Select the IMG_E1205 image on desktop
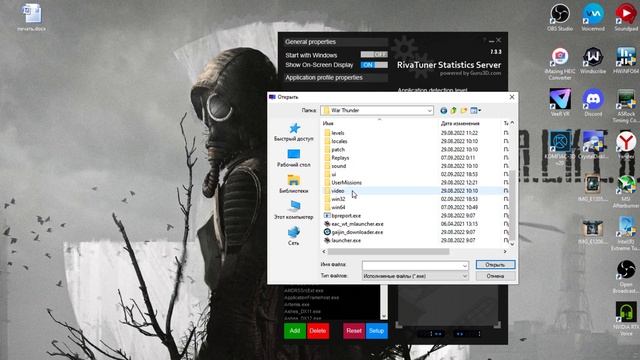This screenshot has height=360, width=640. pyautogui.click(x=593, y=188)
